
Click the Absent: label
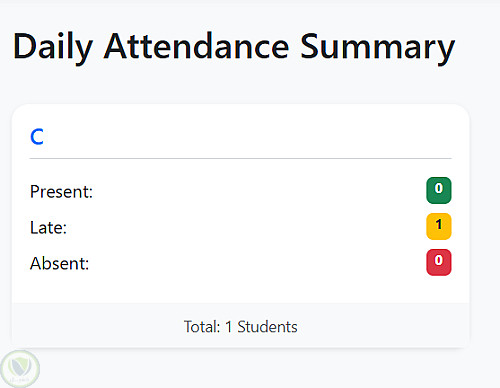[60, 264]
